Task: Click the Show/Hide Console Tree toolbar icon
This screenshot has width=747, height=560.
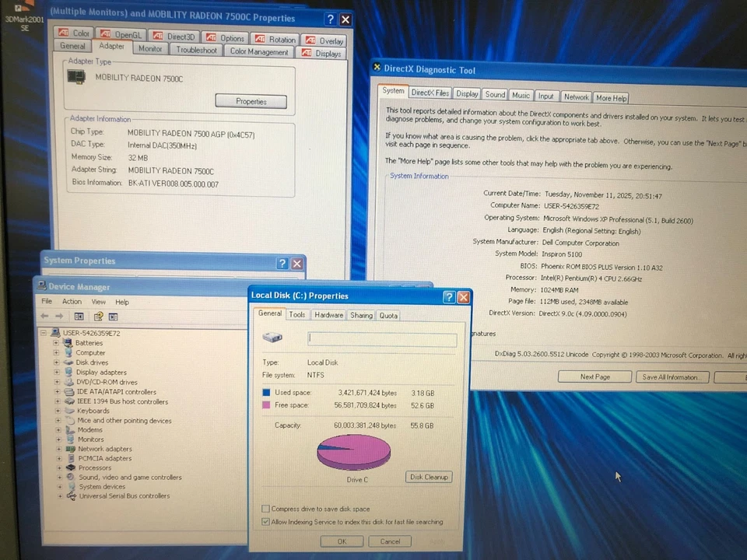Action: coord(79,316)
